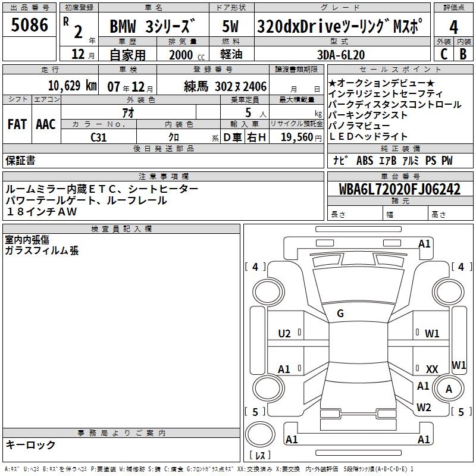This screenshot has height=476, width=476.
Task: Click the 長さ length field
Action: click(x=355, y=214)
